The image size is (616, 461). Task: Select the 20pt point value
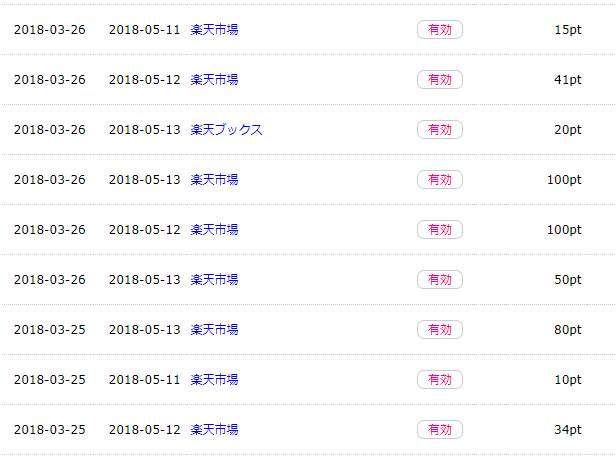pos(568,130)
